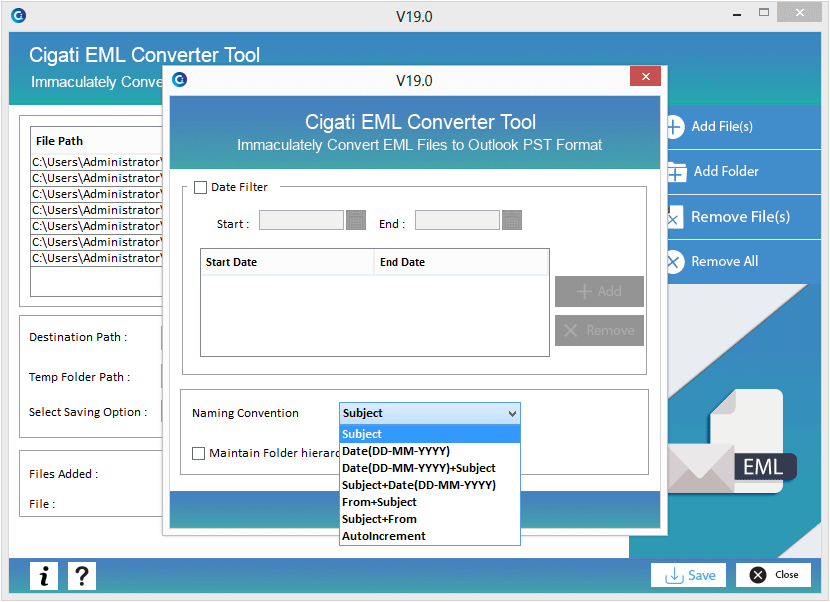Click the End Date column header

[x=461, y=262]
